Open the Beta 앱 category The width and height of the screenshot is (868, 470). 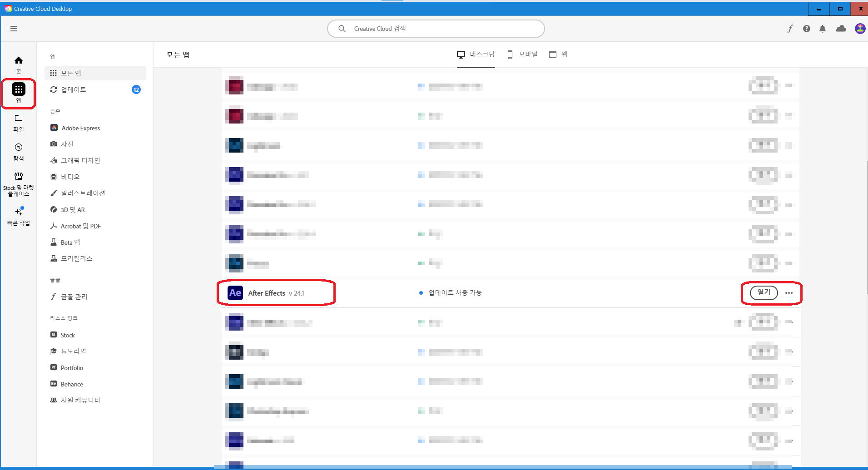click(70, 242)
